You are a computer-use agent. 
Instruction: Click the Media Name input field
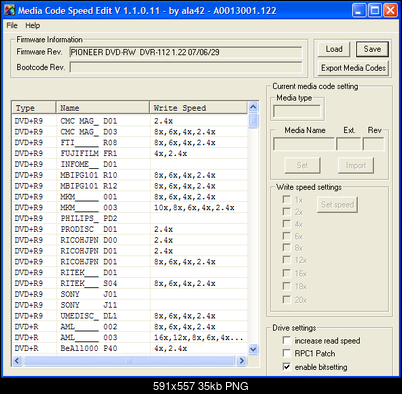tap(304, 144)
